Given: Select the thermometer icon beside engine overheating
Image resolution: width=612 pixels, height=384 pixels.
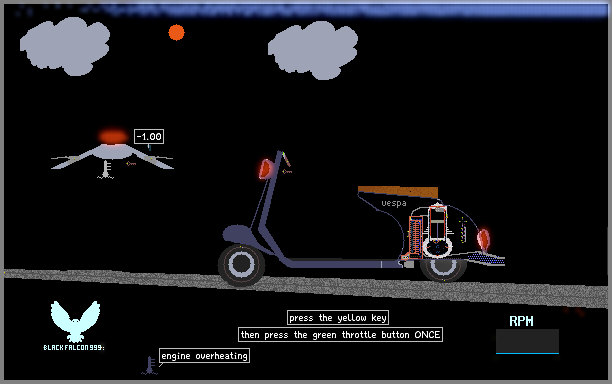Looking at the screenshot, I should point(150,365).
